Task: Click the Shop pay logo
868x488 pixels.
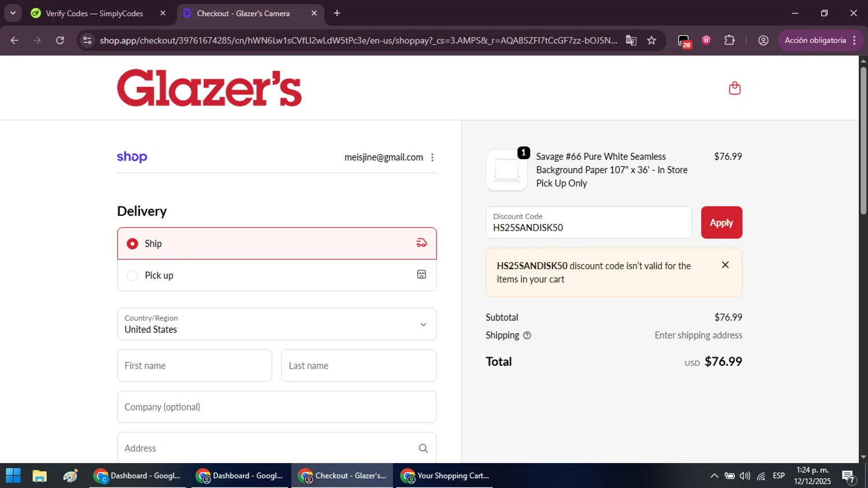Action: pyautogui.click(x=132, y=157)
